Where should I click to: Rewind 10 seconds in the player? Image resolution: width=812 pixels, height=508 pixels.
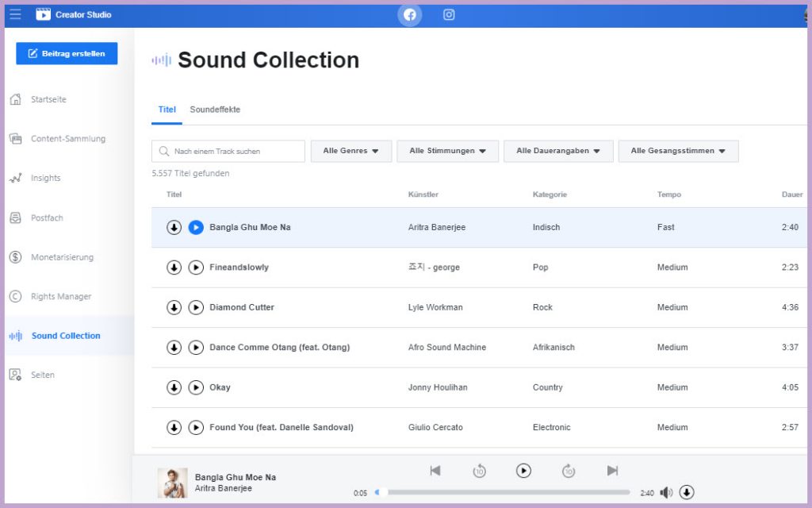click(x=480, y=471)
